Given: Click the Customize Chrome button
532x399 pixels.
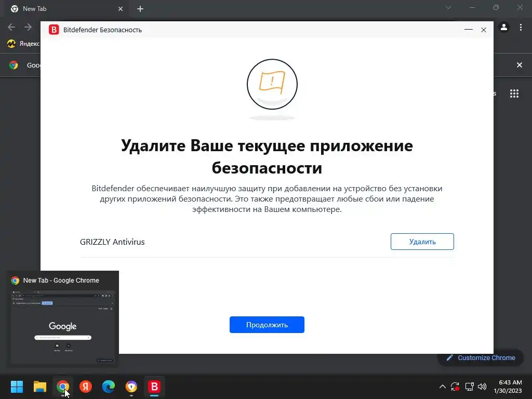Looking at the screenshot, I should (x=481, y=357).
